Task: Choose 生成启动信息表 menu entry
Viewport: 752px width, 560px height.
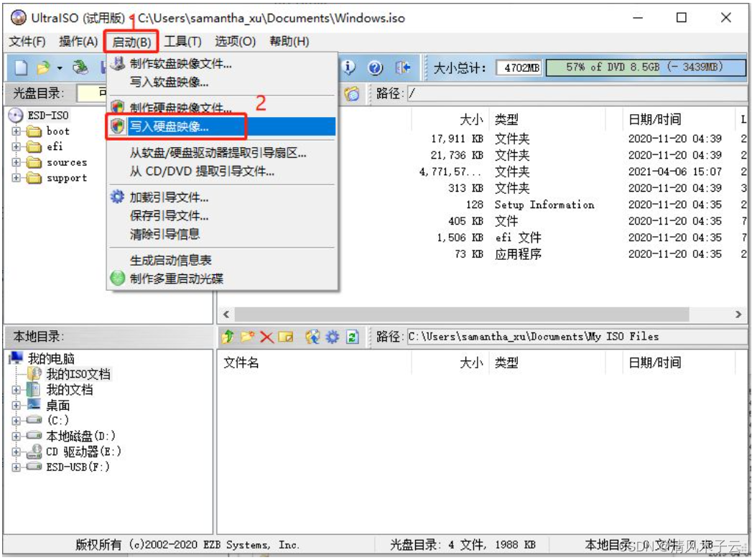Action: tap(222, 261)
